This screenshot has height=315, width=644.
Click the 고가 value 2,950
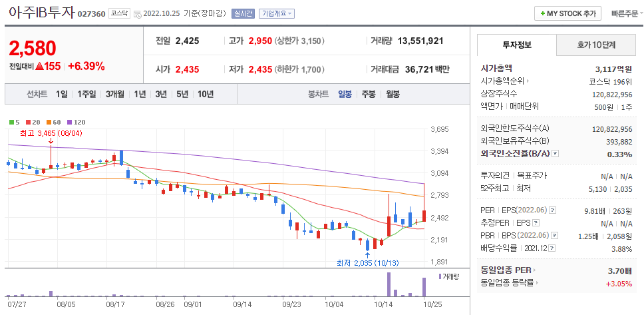coord(260,41)
